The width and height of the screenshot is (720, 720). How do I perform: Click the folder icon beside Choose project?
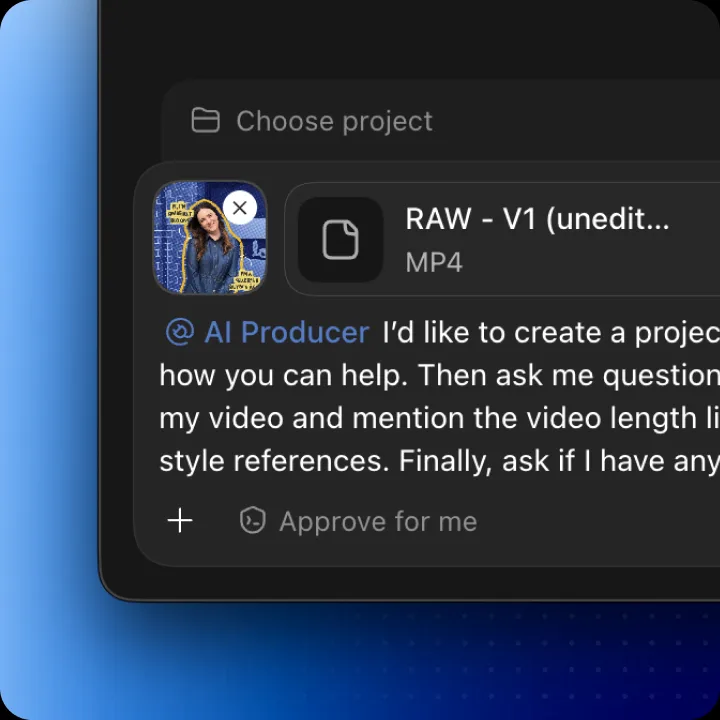pos(205,120)
